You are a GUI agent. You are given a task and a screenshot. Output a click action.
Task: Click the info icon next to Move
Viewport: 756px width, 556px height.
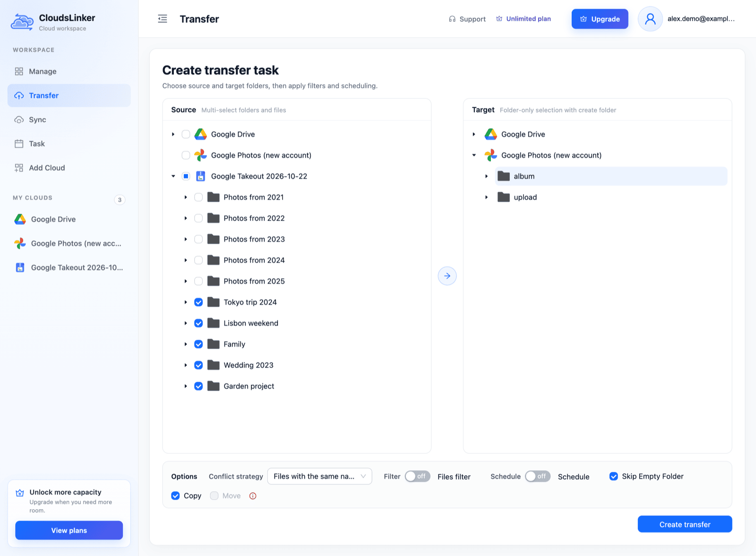(253, 496)
